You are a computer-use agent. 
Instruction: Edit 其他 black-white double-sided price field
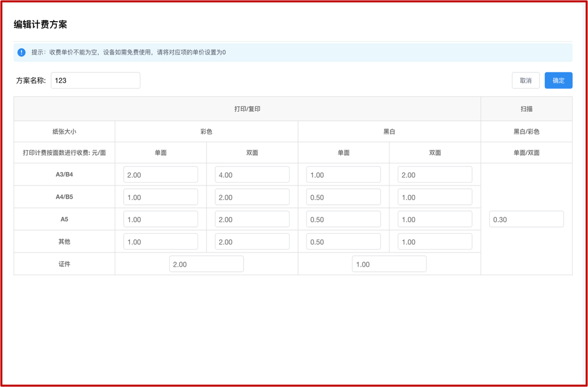point(434,242)
